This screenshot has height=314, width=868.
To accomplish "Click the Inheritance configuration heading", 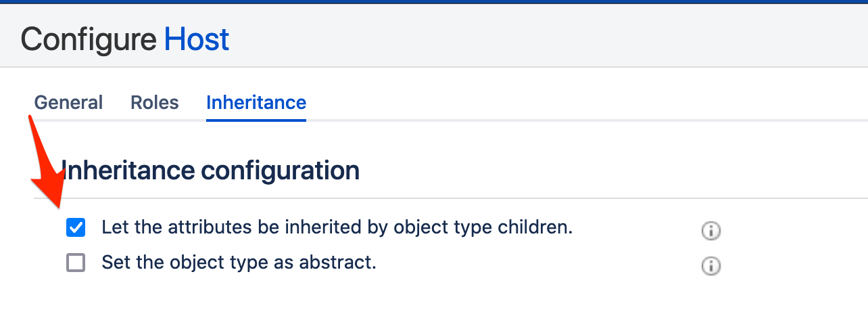I will click(210, 171).
